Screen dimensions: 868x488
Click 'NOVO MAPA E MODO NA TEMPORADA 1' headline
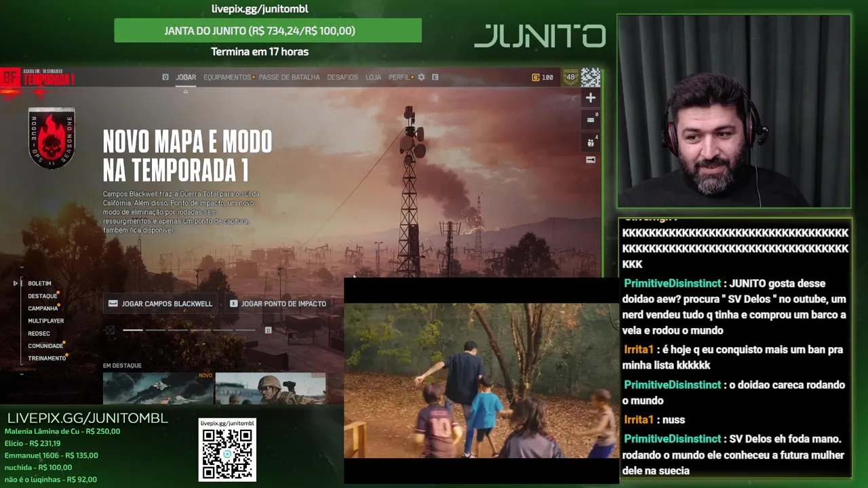(188, 156)
